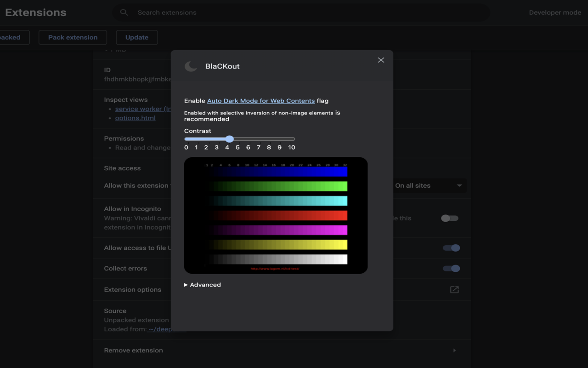The width and height of the screenshot is (588, 368).
Task: Click the BlaCKout moon icon
Action: pyautogui.click(x=191, y=66)
